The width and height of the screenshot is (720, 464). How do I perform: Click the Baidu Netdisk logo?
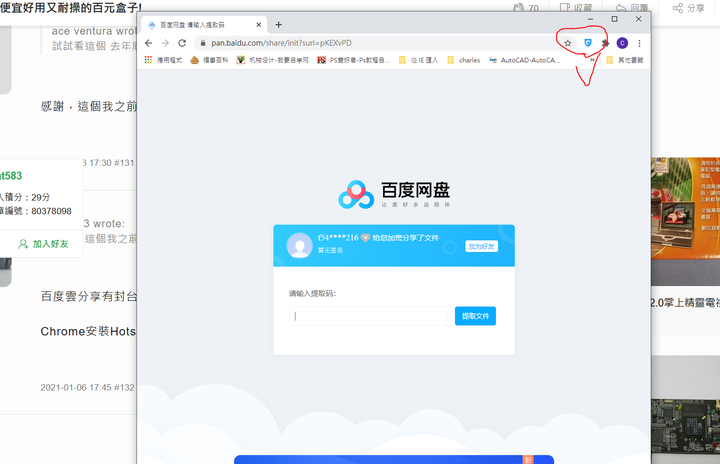[394, 194]
